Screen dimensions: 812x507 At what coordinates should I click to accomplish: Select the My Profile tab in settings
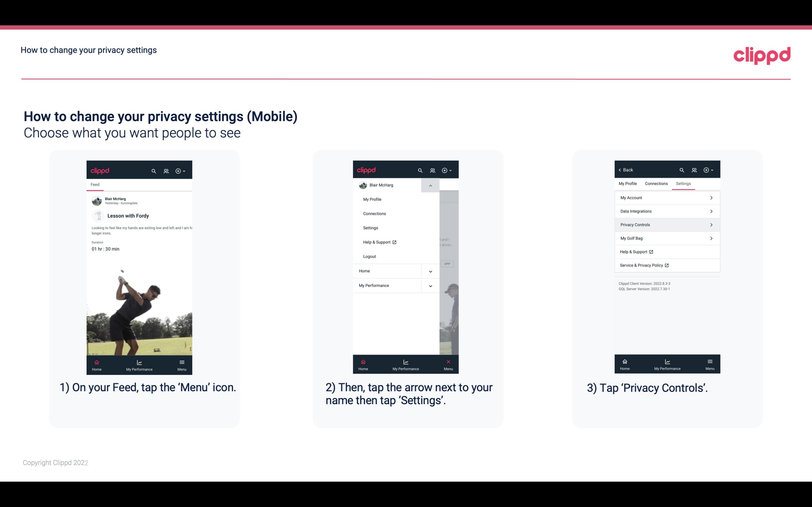628,183
